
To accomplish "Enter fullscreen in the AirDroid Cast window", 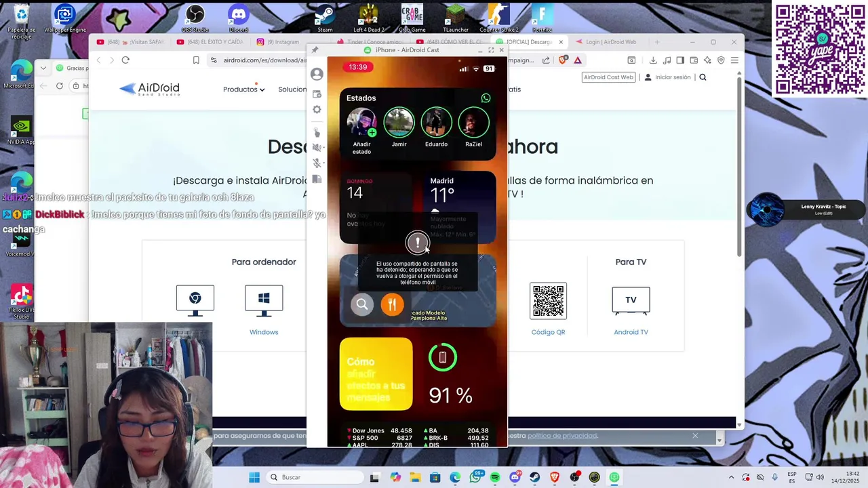I will pyautogui.click(x=491, y=50).
